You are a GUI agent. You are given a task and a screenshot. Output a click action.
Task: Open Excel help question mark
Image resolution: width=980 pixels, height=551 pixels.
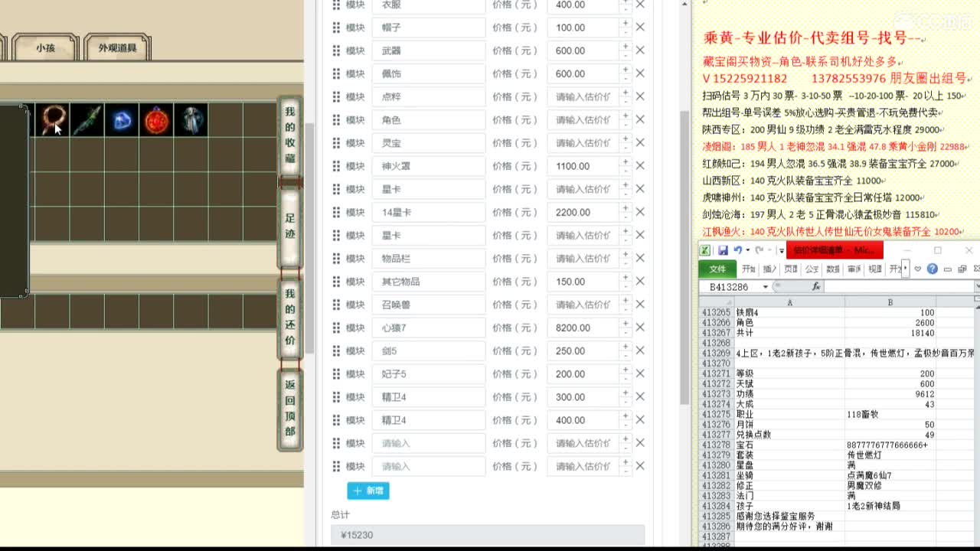pos(932,269)
